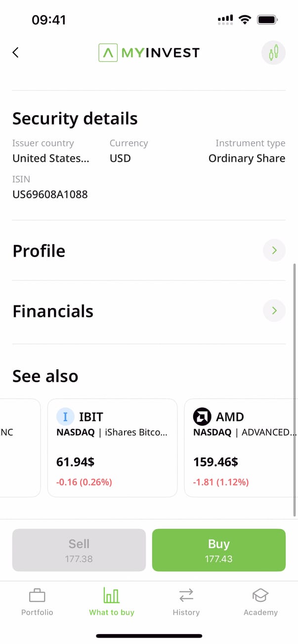Tap the MyInvest logo
Viewport: 298px width, 644px height.
(149, 52)
